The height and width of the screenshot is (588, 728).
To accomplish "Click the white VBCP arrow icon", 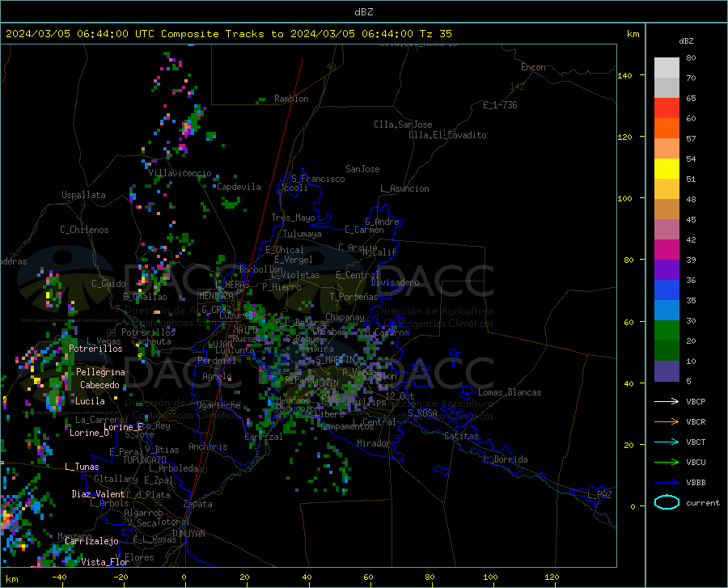I will (667, 401).
